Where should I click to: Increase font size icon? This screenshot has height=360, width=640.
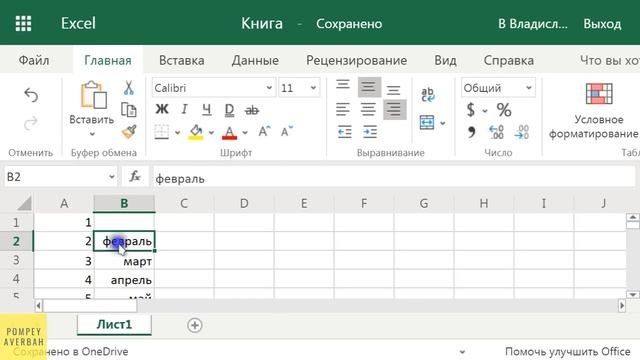(x=264, y=131)
